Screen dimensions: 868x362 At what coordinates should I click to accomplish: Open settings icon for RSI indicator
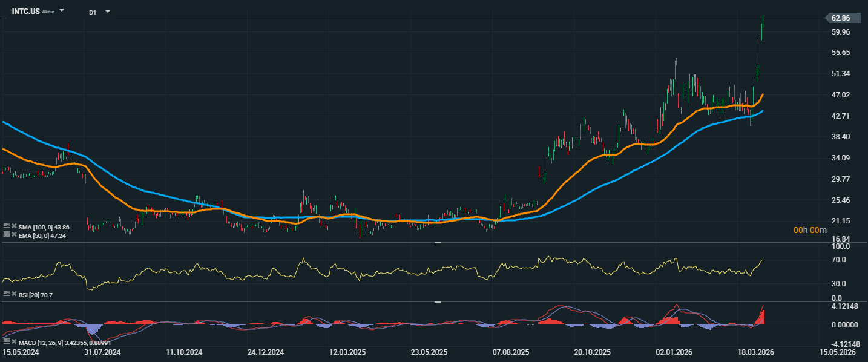pyautogui.click(x=6, y=293)
